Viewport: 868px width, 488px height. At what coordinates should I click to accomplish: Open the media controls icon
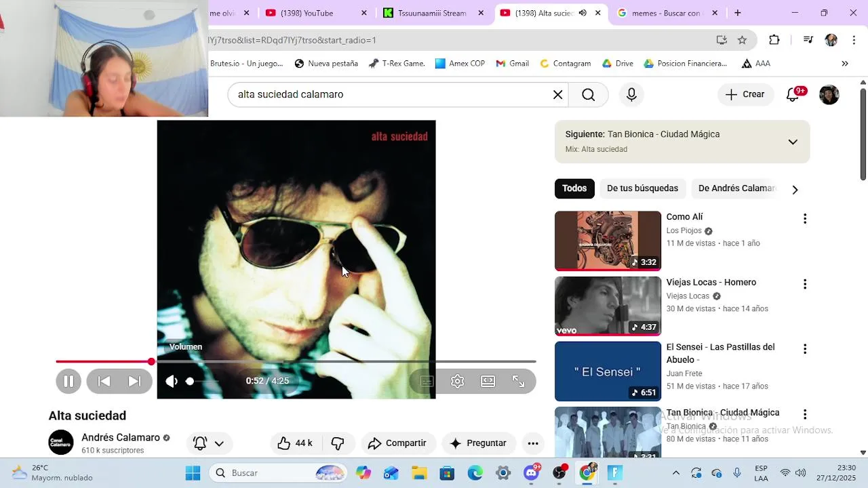808,40
